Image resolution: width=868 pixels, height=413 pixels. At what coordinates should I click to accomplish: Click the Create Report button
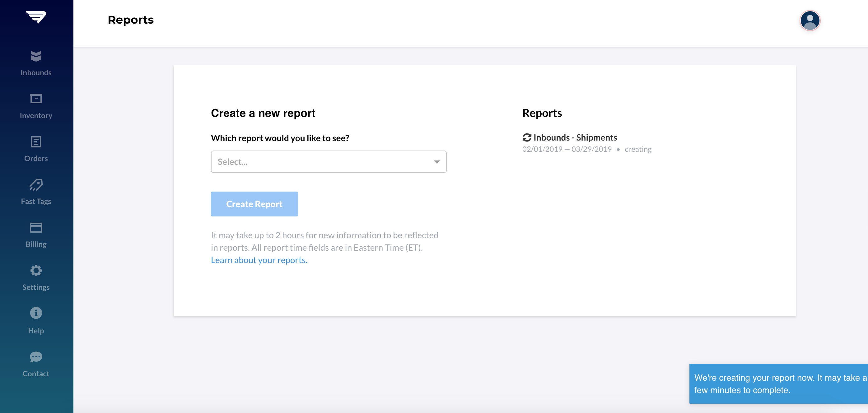pyautogui.click(x=254, y=204)
